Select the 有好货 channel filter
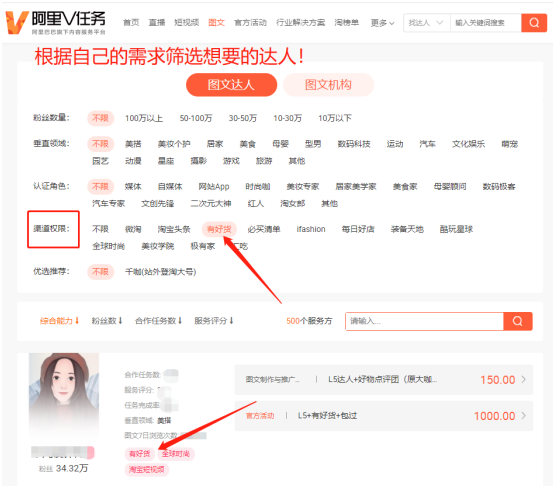553x489 pixels. point(219,229)
